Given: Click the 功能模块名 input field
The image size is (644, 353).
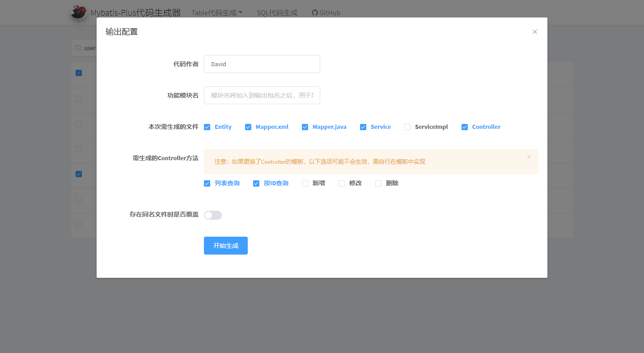Looking at the screenshot, I should coord(262,95).
